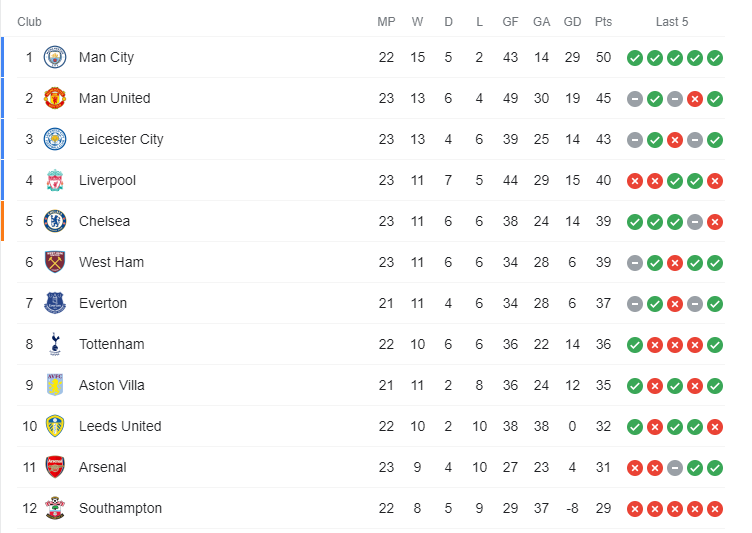Click the Tottenham club crest
This screenshot has width=752, height=533.
click(x=55, y=344)
